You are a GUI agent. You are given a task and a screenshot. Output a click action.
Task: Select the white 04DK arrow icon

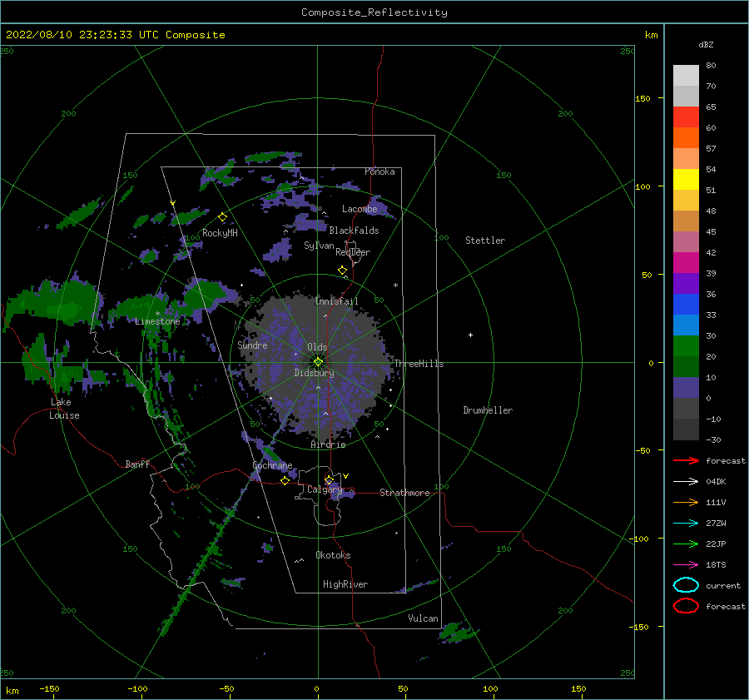686,481
